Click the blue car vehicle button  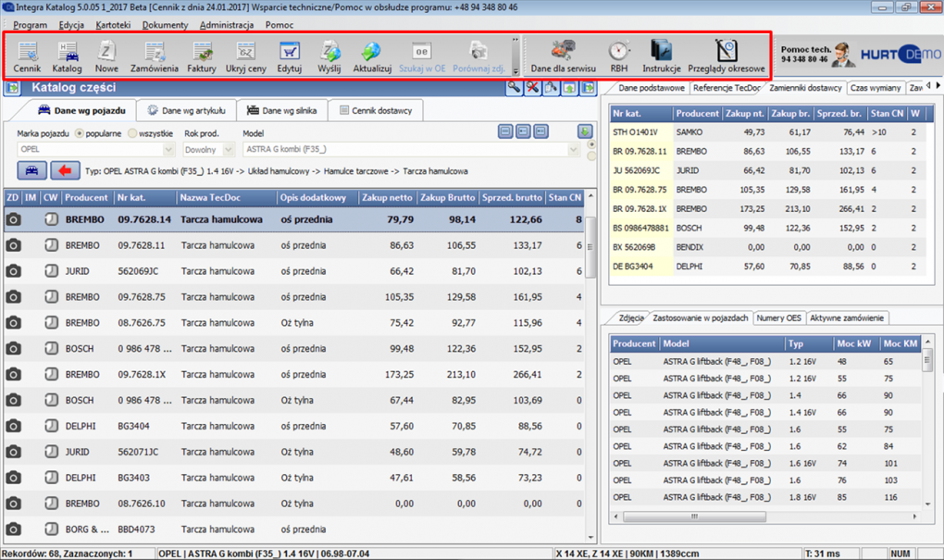coord(31,171)
